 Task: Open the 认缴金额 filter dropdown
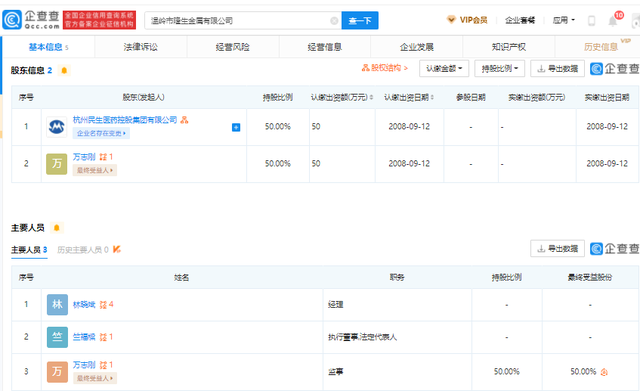pyautogui.click(x=444, y=69)
